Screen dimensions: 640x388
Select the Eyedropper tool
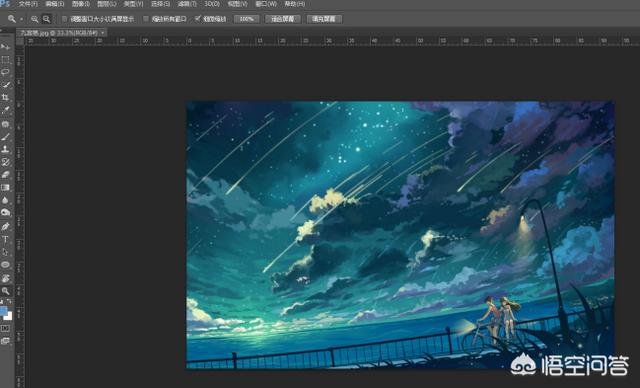click(x=5, y=110)
